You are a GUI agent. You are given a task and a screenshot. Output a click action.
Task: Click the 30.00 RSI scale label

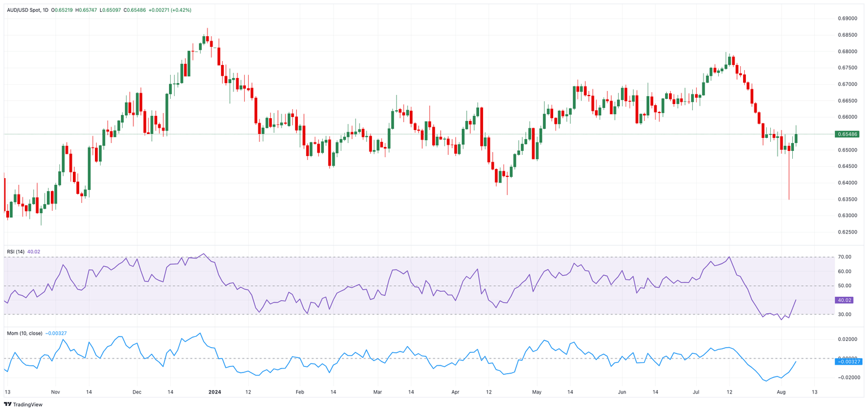(x=844, y=314)
